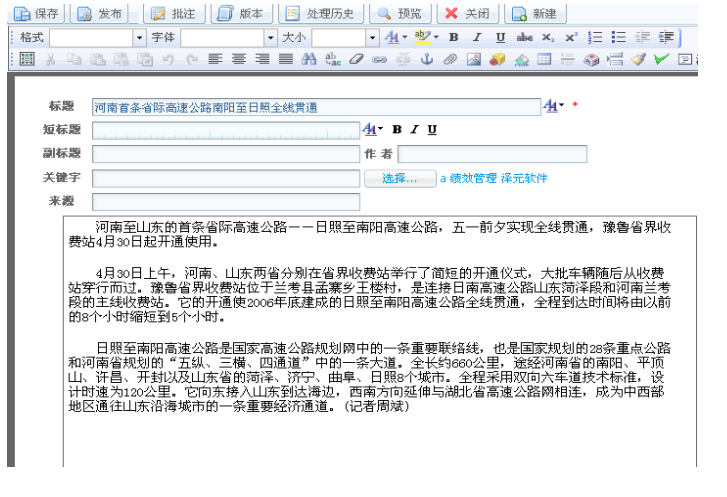Screen dimensions: 727x497
Task: Click the unlink icon
Action: 403,59
